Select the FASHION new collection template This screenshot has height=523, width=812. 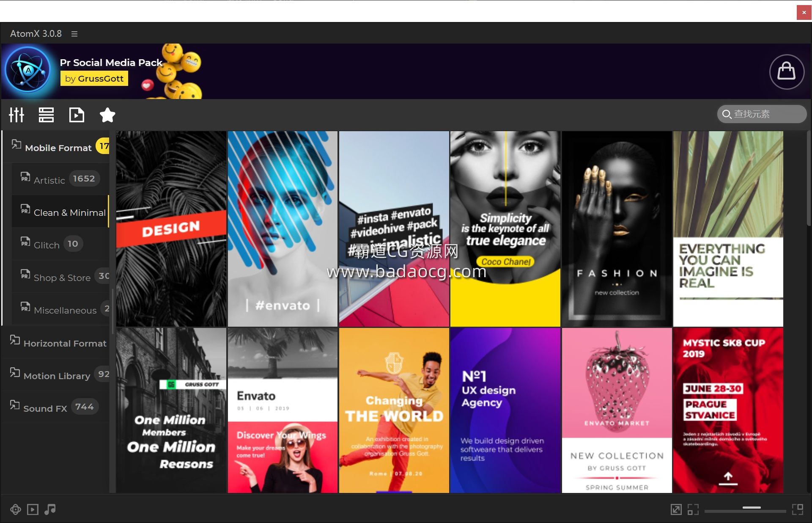tap(617, 229)
